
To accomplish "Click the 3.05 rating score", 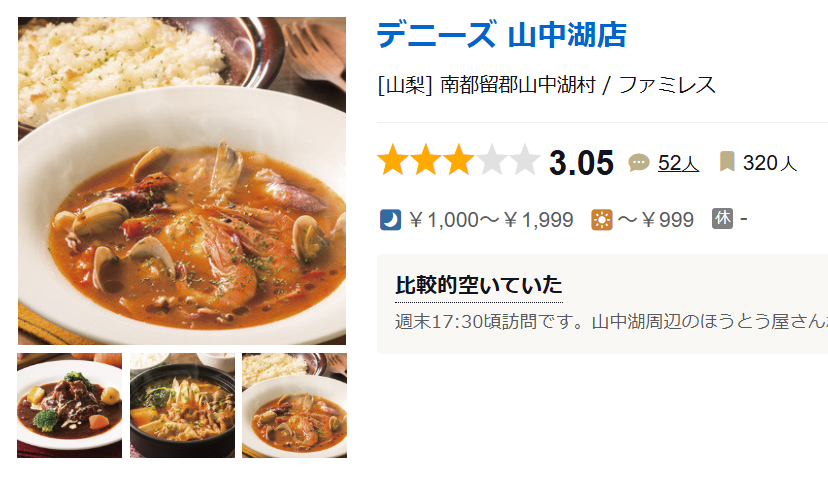I will pos(581,163).
